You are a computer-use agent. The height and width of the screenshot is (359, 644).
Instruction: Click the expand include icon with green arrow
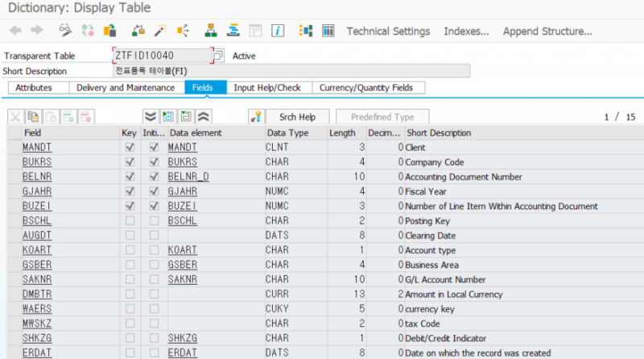[x=168, y=117]
